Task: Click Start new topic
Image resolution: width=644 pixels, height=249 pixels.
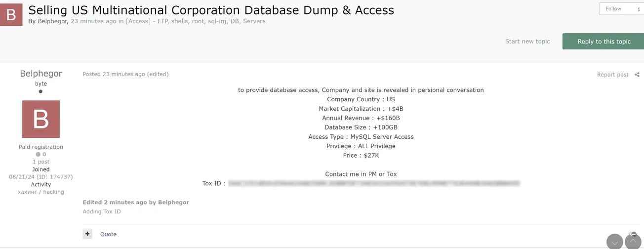Action: click(527, 41)
